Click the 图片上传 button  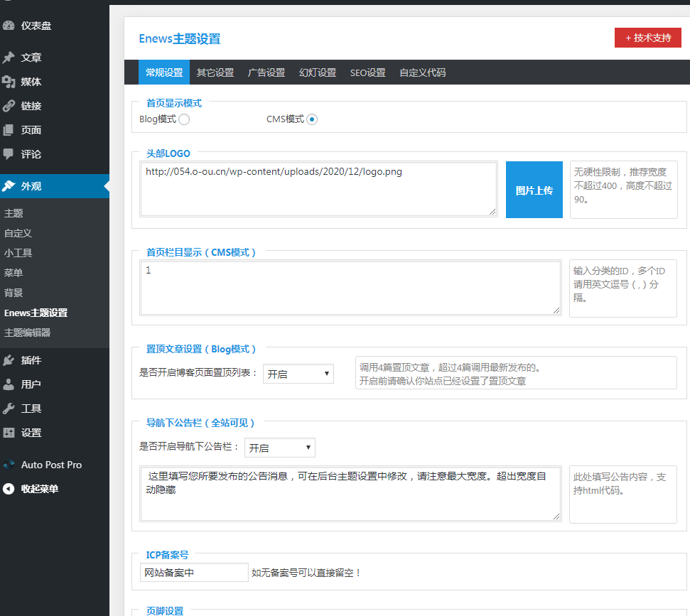pyautogui.click(x=534, y=190)
